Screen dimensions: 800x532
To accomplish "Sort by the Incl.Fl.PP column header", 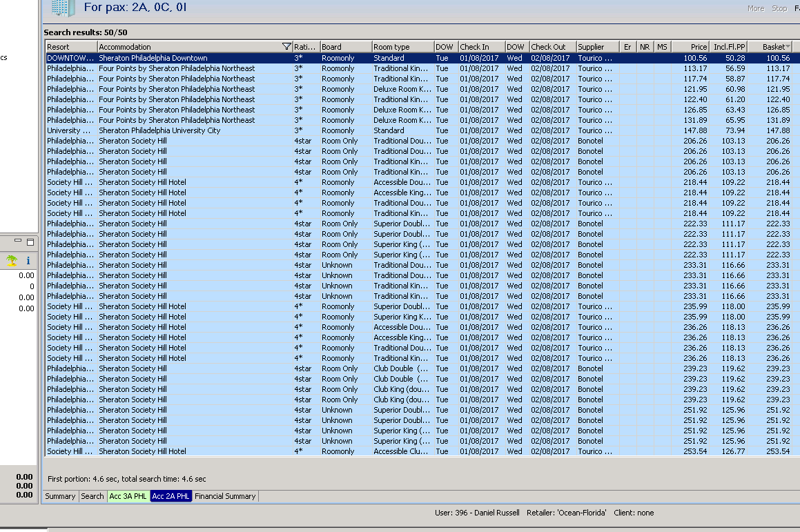I will [729, 46].
